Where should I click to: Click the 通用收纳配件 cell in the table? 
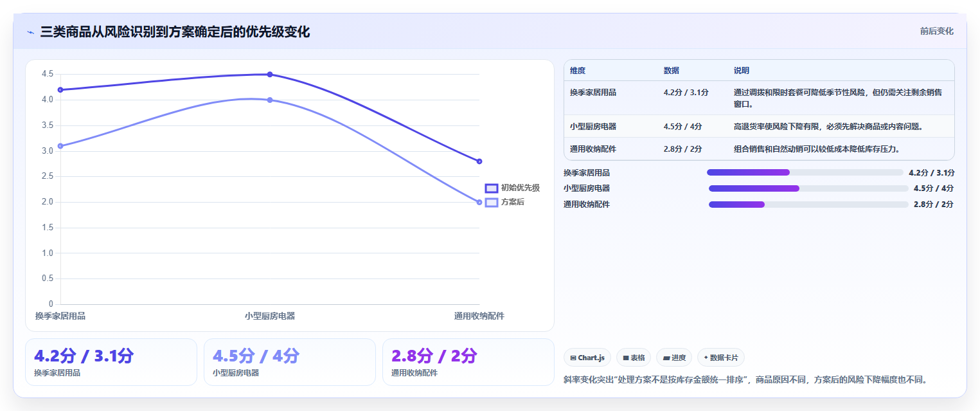(593, 149)
